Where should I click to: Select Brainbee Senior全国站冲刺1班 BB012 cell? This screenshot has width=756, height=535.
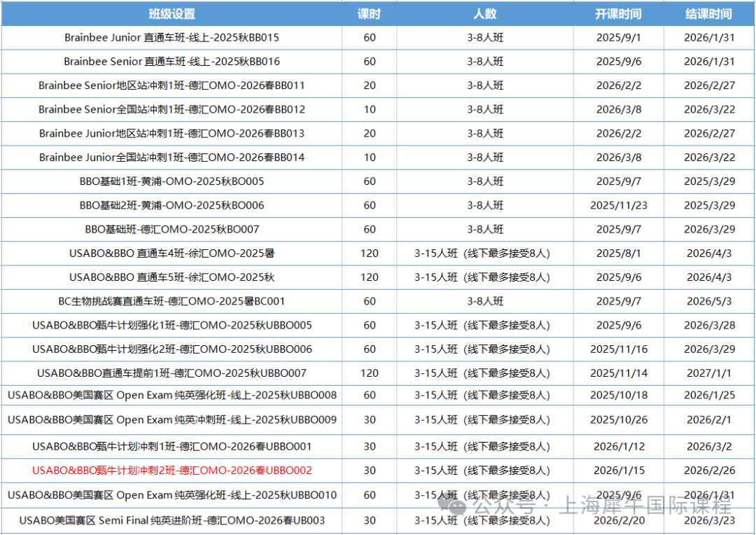point(171,109)
